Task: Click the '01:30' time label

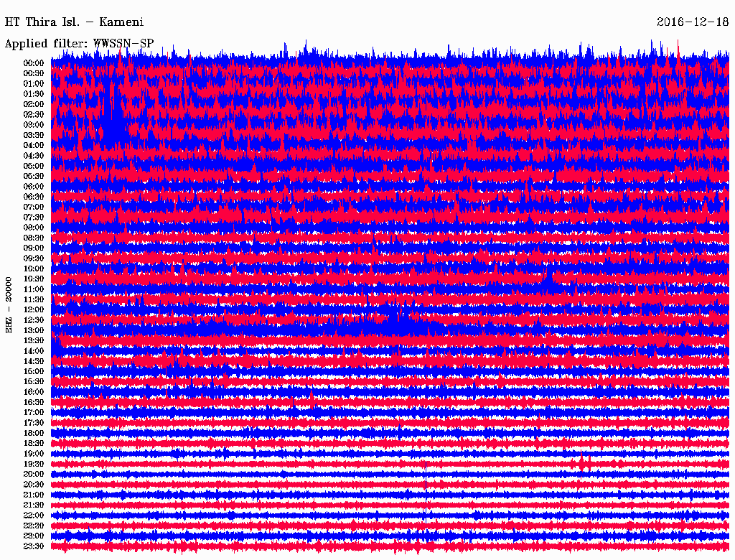Action: (34, 94)
